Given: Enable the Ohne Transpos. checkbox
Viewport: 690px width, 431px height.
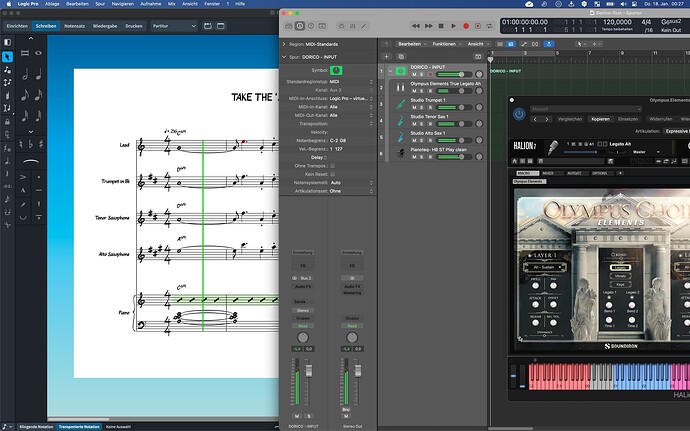Looking at the screenshot, I should pos(333,166).
